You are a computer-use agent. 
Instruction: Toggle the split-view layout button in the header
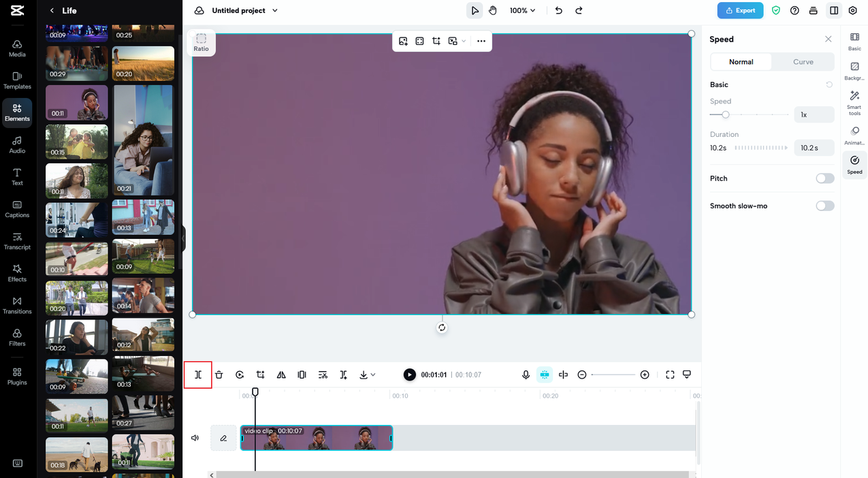point(833,10)
